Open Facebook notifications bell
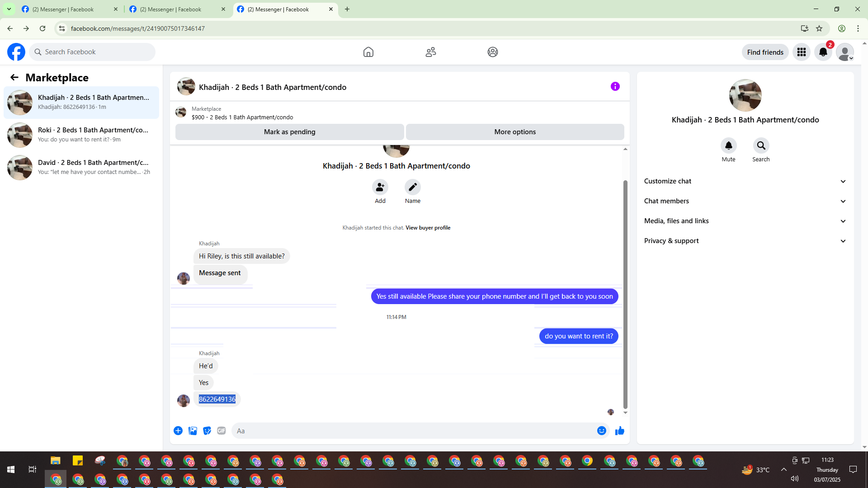 coord(823,52)
